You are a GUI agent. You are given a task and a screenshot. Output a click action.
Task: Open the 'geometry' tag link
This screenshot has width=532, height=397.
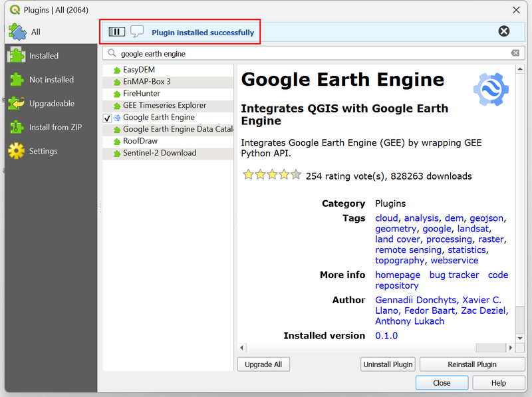[395, 229]
